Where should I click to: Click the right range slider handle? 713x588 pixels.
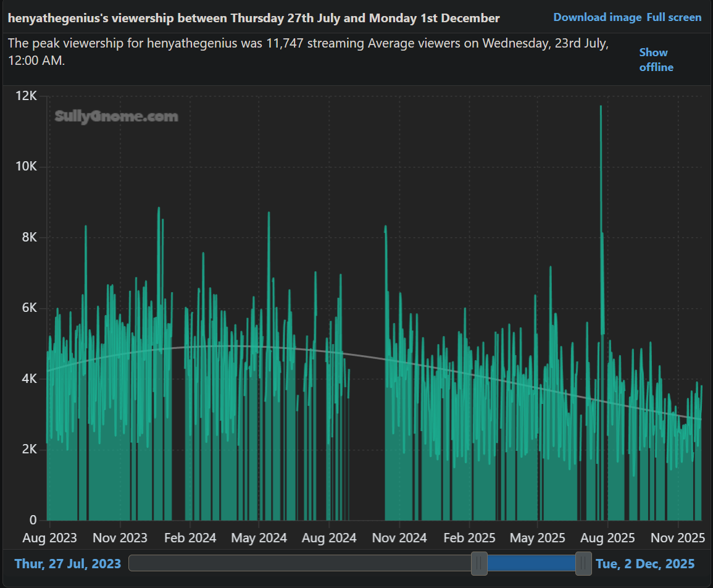(583, 563)
